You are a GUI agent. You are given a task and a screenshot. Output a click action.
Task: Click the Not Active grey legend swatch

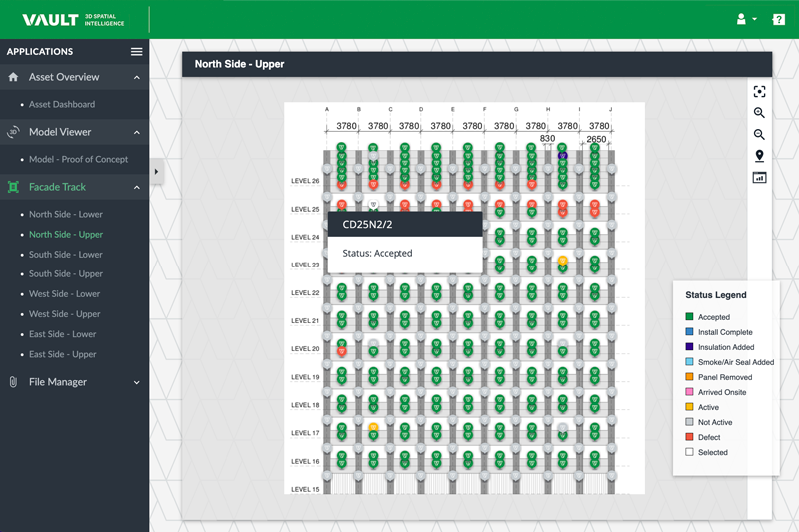[x=689, y=422]
